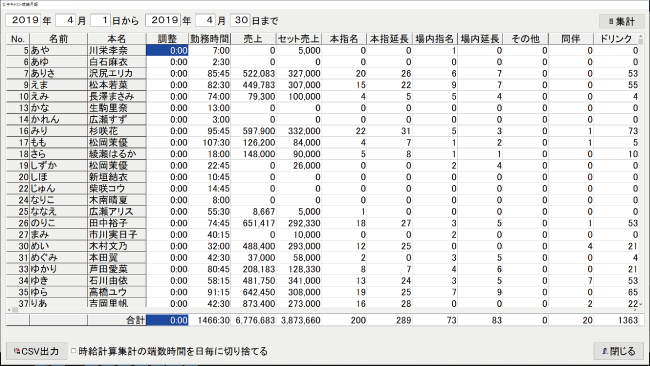
Task: Select total working time 1466:30
Action: coord(210,320)
